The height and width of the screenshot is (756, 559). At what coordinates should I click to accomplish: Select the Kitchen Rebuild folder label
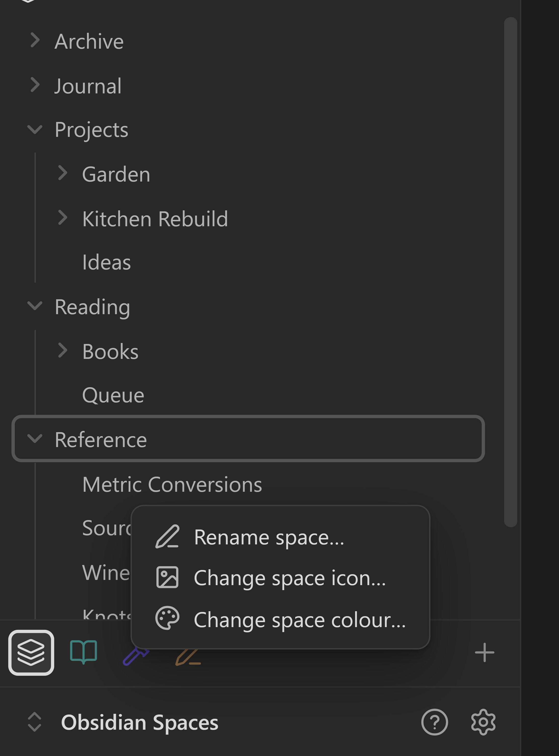pos(155,219)
